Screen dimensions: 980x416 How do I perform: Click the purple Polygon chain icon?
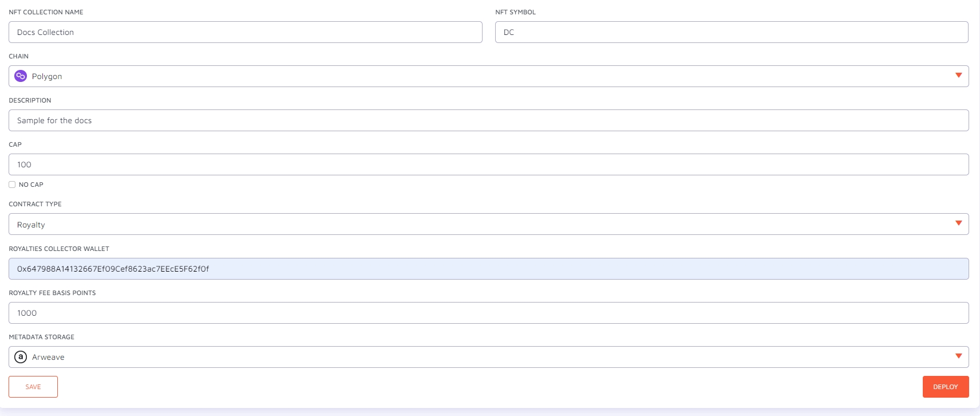tap(21, 76)
